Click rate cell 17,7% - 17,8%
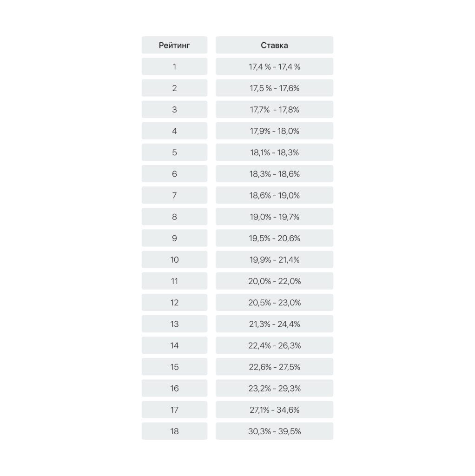 [x=274, y=110]
